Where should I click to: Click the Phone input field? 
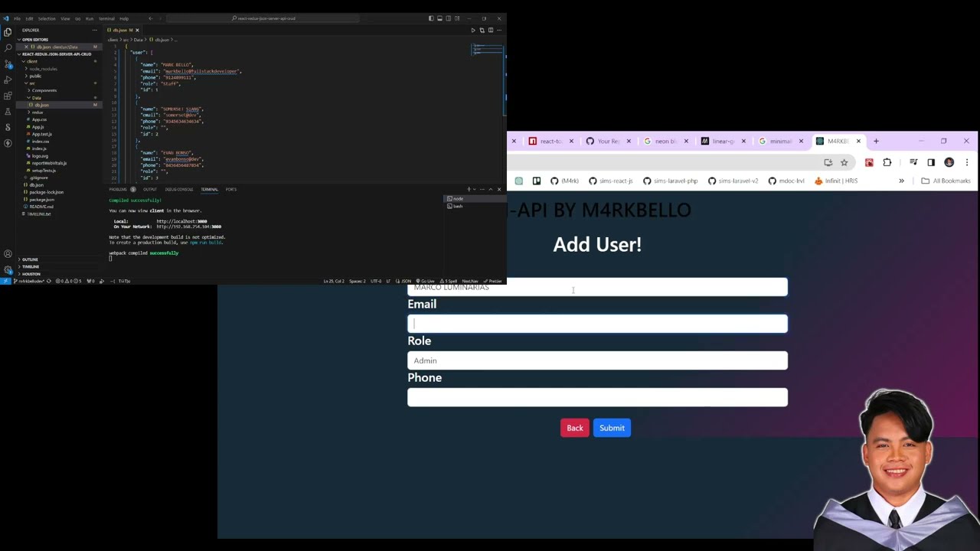point(597,397)
